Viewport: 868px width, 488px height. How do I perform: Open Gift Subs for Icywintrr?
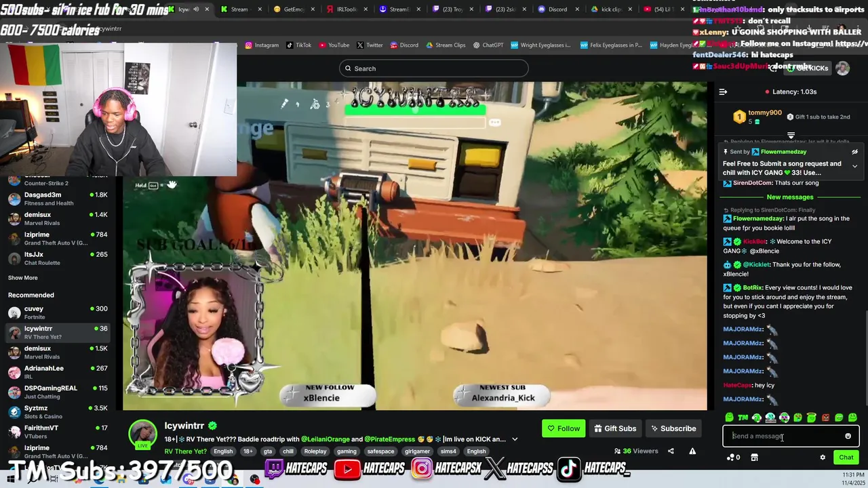615,428
